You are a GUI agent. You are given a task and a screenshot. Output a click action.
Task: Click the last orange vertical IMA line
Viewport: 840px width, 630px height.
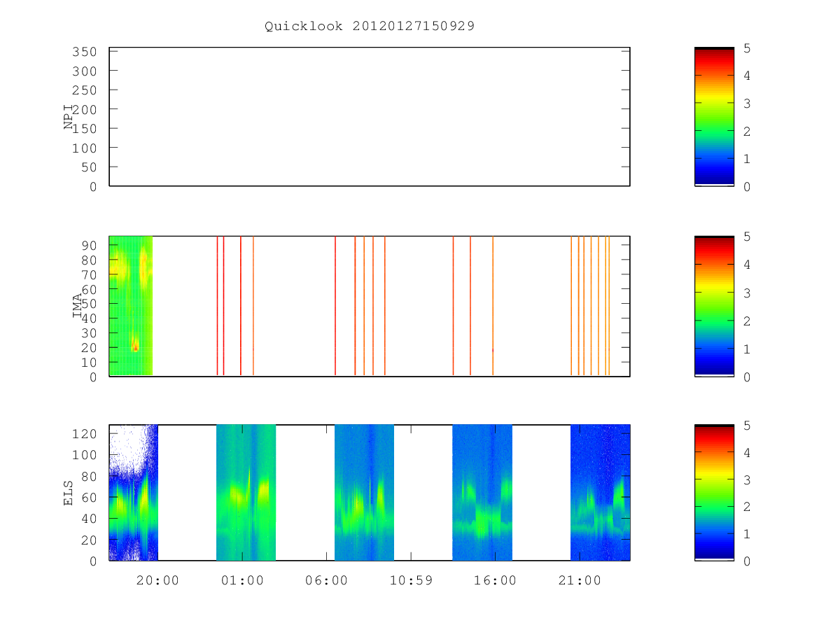609,306
